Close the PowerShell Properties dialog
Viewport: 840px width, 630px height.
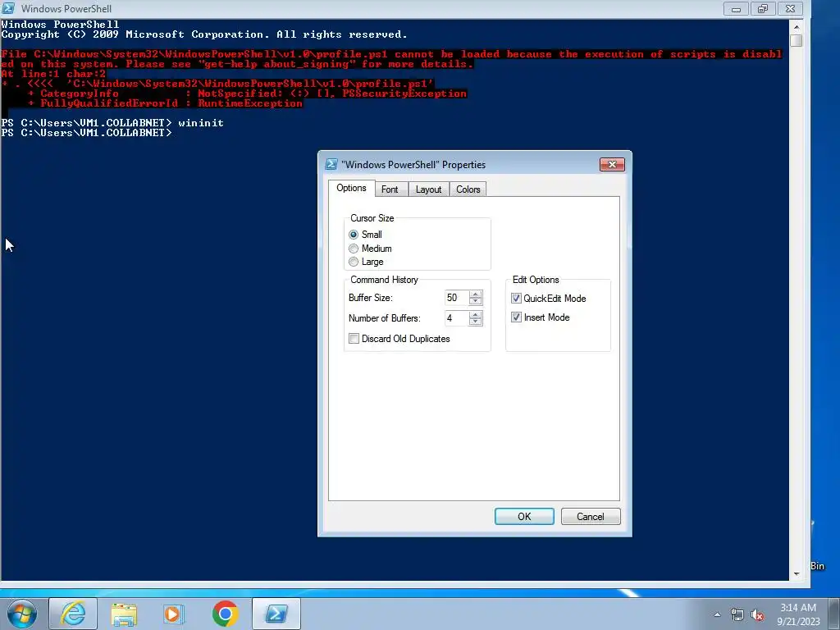(612, 164)
